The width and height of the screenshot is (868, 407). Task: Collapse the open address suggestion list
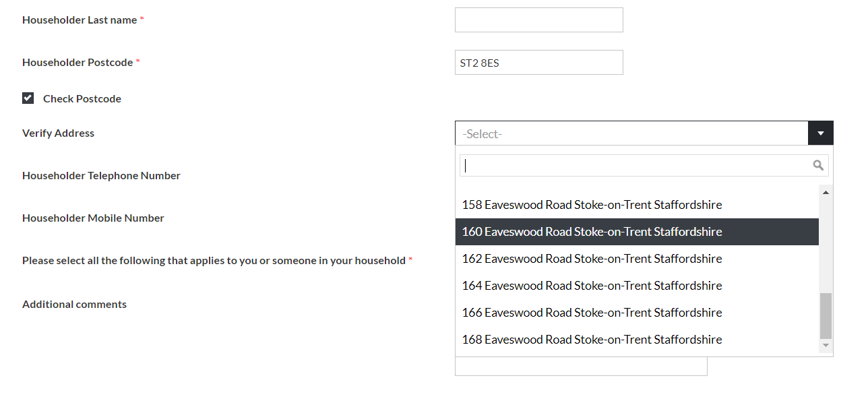coord(820,133)
